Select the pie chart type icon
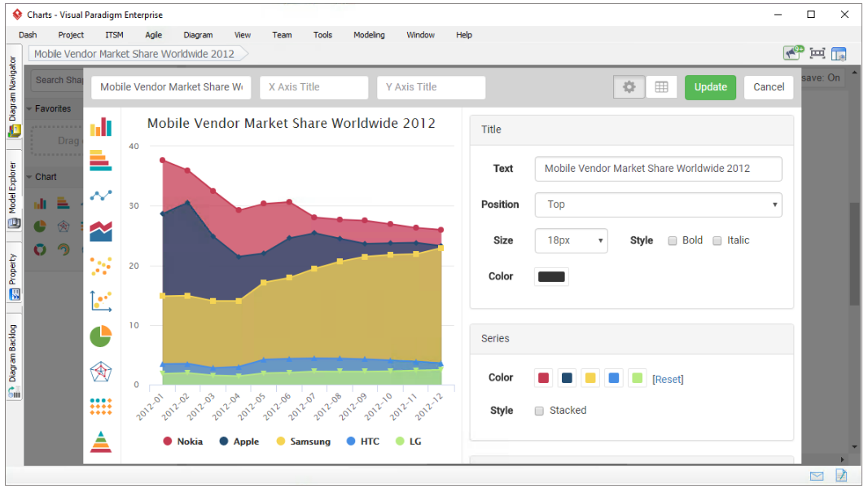This screenshot has height=493, width=868. coord(101,337)
